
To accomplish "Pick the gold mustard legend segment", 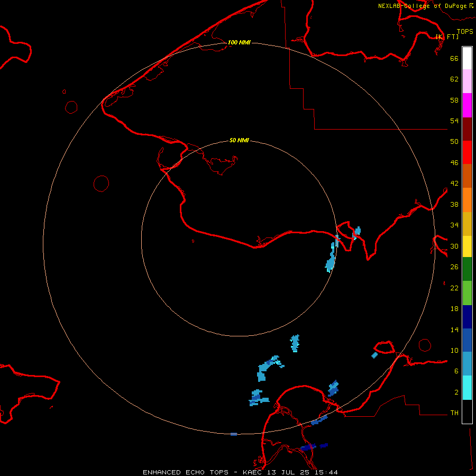I will pyautogui.click(x=467, y=224).
